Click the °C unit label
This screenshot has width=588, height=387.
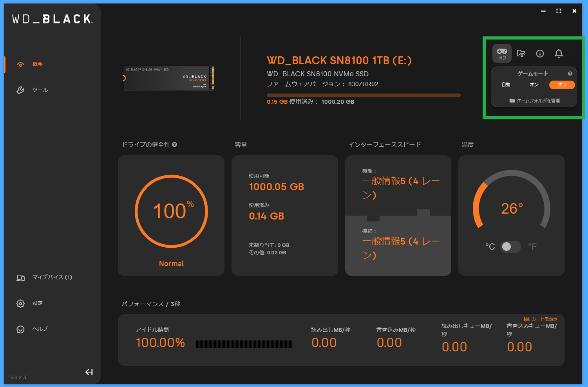pyautogui.click(x=490, y=247)
